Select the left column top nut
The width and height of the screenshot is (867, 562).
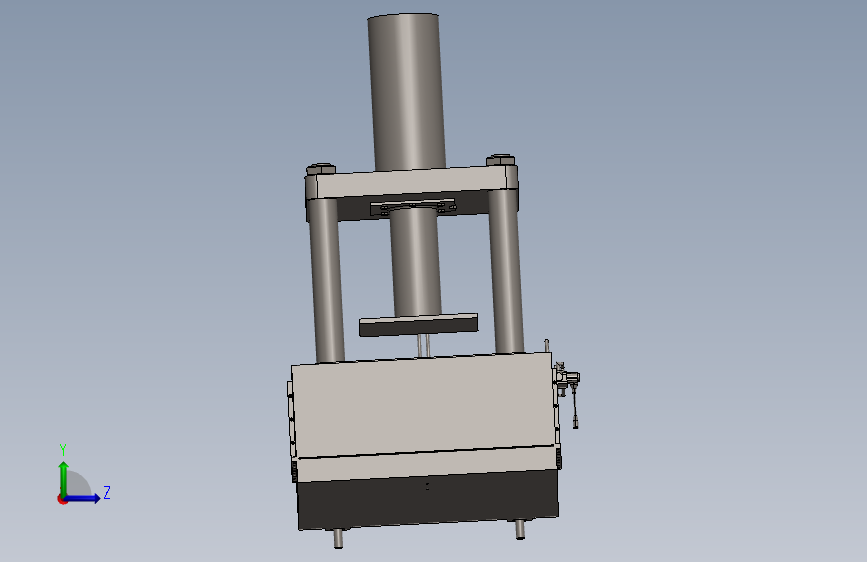[320, 169]
